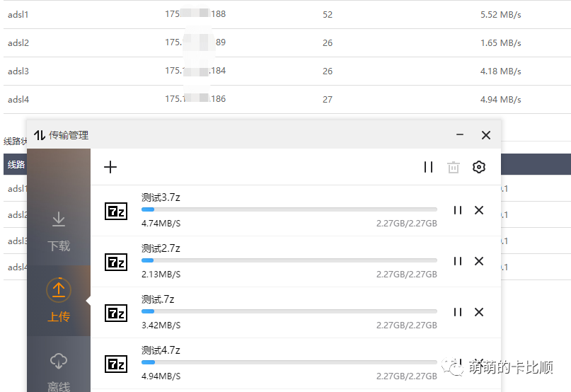This screenshot has width=571, height=392.
Task: Switch to the 上传 upload tab
Action: (59, 301)
